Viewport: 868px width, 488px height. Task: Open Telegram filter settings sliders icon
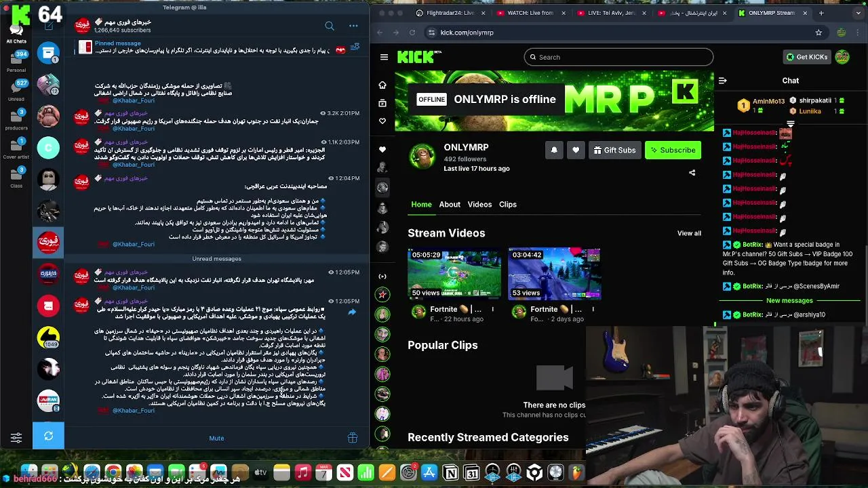pos(16,438)
